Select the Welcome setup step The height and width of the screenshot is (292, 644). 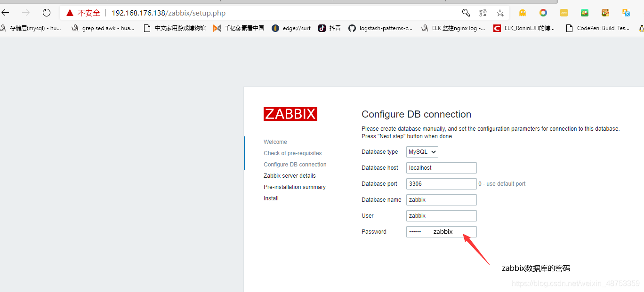[275, 142]
